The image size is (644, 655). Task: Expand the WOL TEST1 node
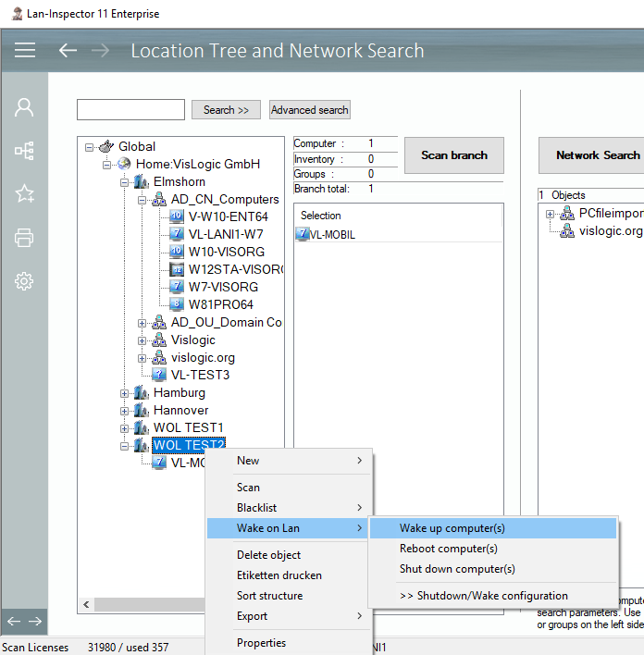click(125, 428)
